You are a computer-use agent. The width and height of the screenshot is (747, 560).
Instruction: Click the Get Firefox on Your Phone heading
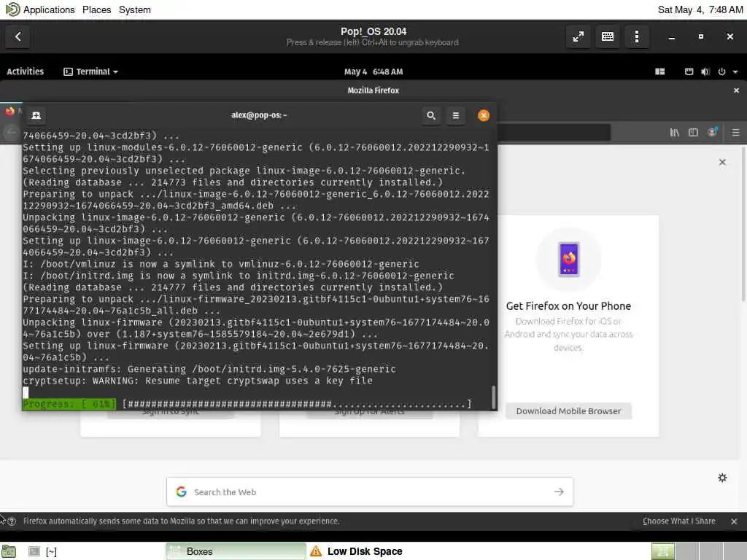[x=568, y=306]
